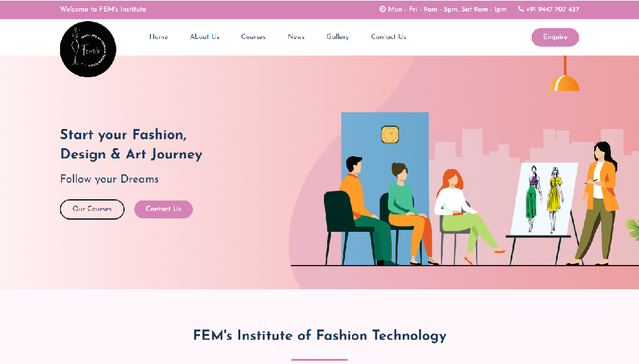Viewport: 639px width, 364px height.
Task: Click the phone icon in top bar
Action: pos(521,9)
